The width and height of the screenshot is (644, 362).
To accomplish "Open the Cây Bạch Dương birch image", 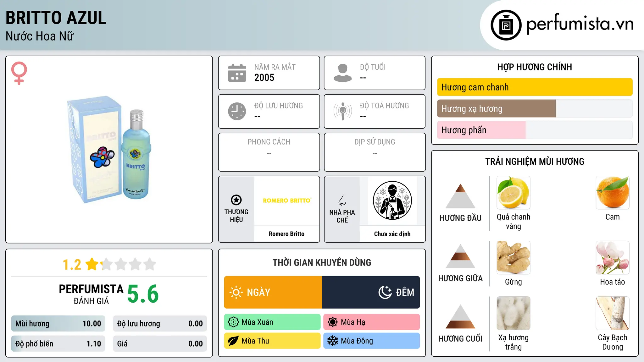I will point(613,313).
